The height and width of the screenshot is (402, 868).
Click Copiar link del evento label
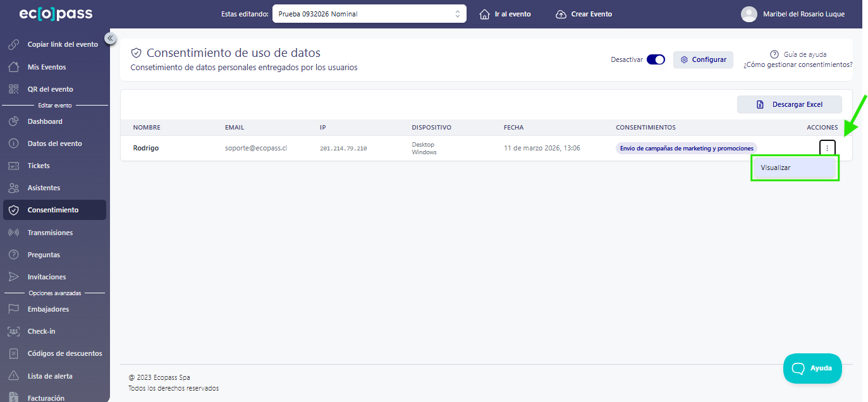coord(63,44)
